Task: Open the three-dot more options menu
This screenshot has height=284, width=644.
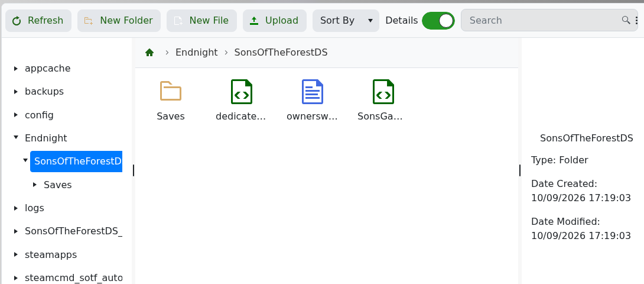Action: (636, 21)
